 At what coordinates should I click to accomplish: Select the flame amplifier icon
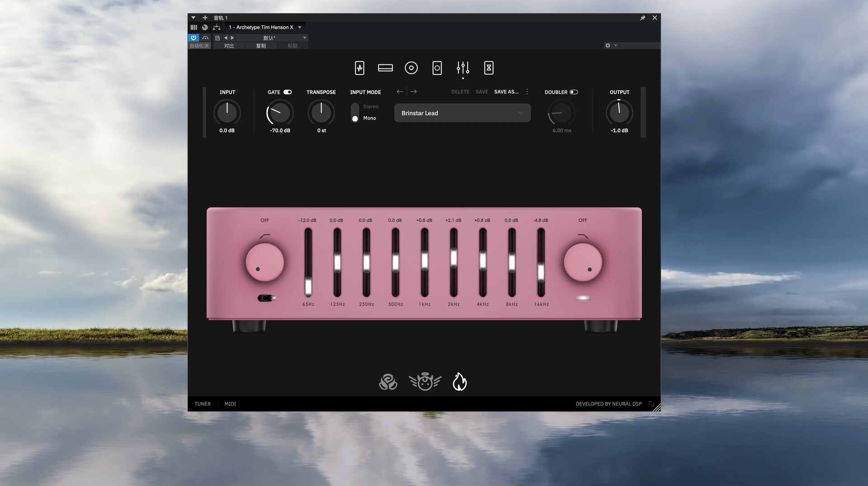(459, 382)
